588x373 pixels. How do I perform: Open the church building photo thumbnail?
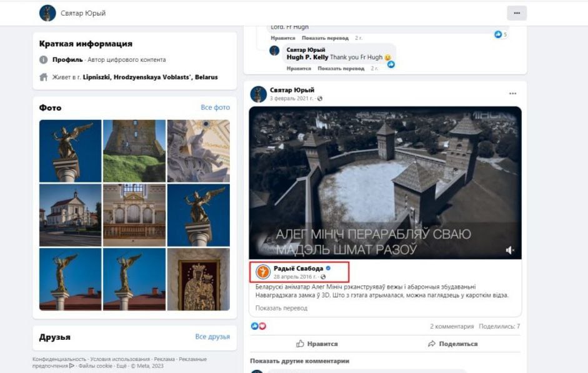(70, 214)
